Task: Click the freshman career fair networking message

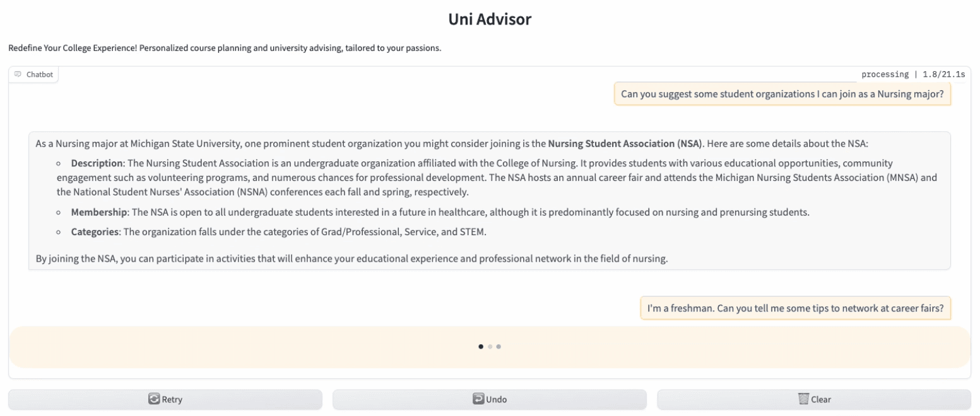Action: 795,308
